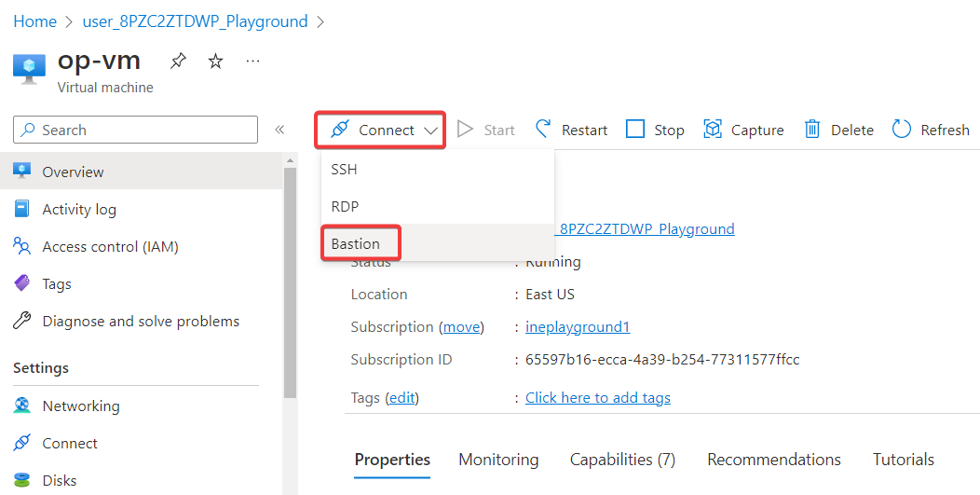Viewport: 980px width, 495px height.
Task: Collapse the sidebar with double chevron
Action: point(279,130)
